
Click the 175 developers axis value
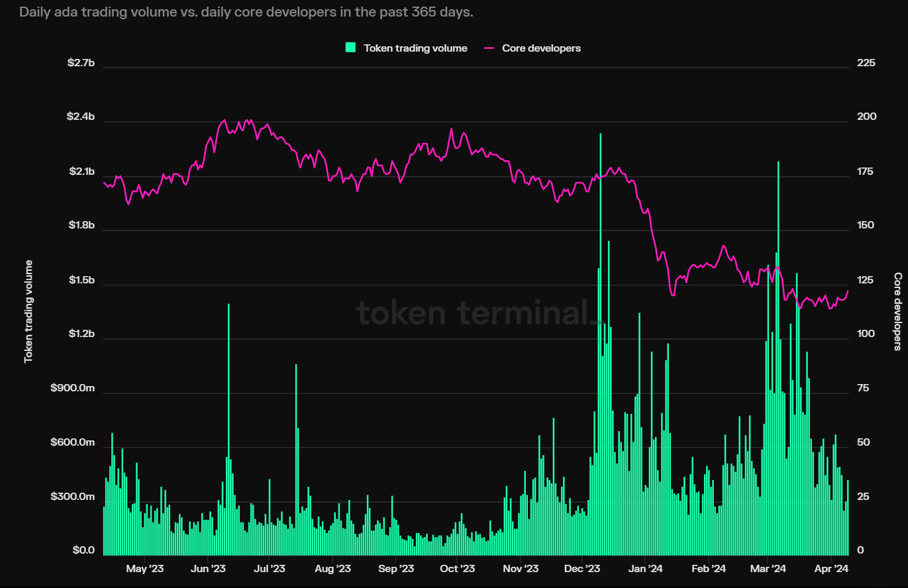coord(866,172)
